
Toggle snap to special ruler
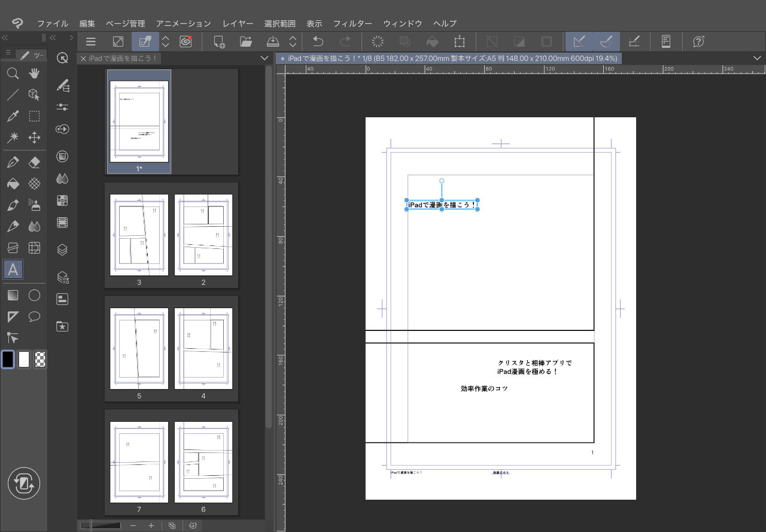point(606,42)
